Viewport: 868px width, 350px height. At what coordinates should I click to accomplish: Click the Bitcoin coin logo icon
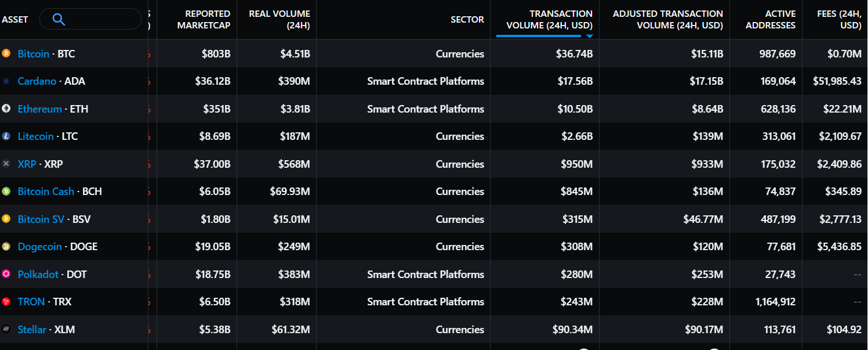click(x=6, y=53)
